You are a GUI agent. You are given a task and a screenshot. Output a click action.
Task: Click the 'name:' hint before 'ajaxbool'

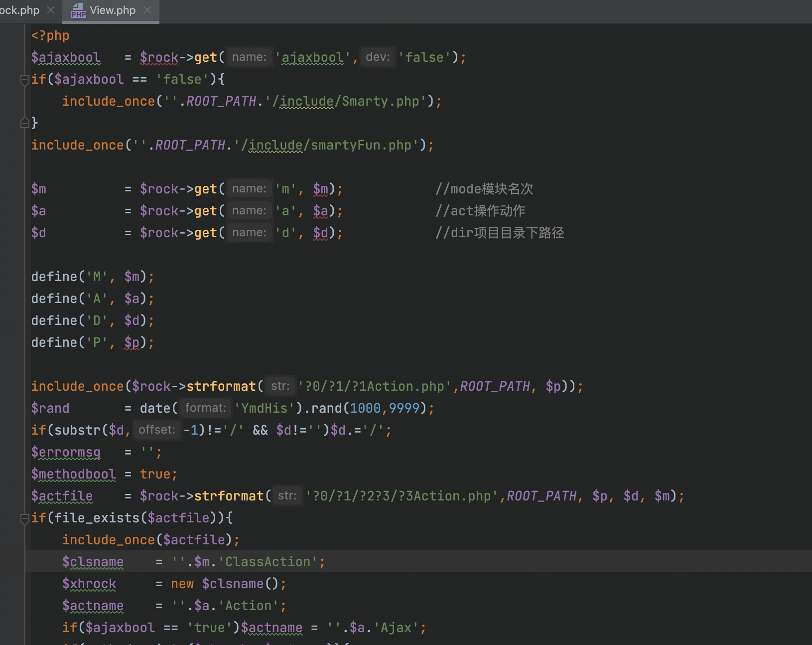[x=249, y=57]
